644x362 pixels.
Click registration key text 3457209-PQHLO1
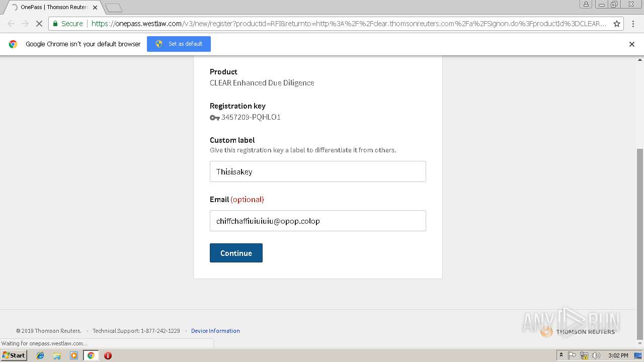click(251, 117)
